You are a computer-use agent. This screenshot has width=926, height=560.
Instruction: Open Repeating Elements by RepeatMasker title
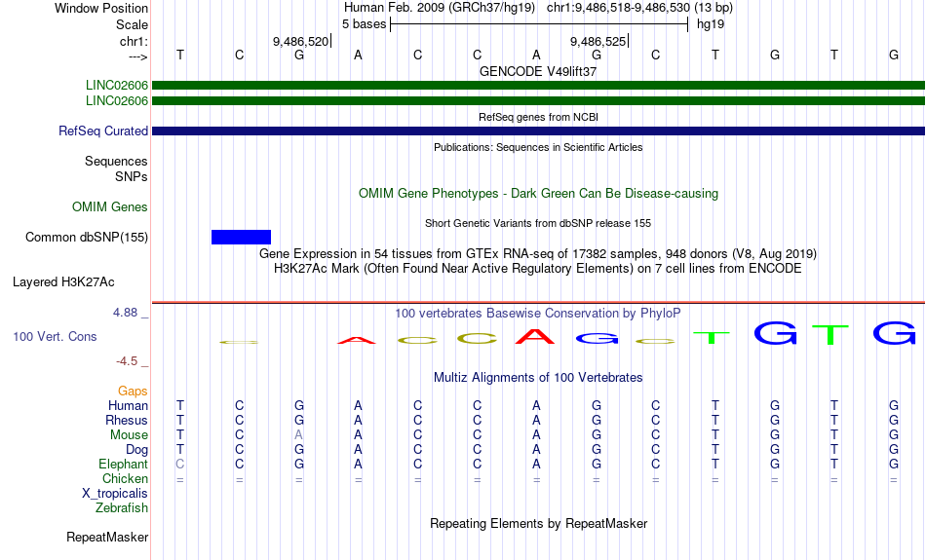coord(538,524)
